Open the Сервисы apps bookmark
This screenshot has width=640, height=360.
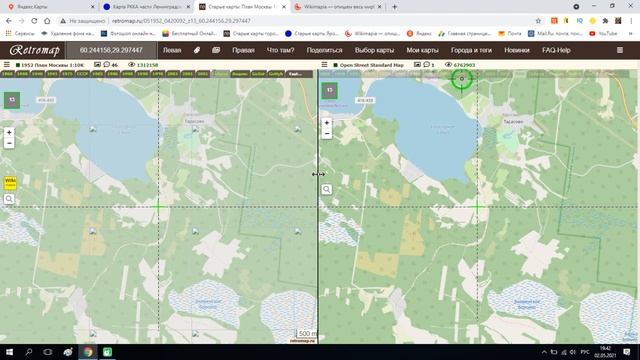[20, 33]
